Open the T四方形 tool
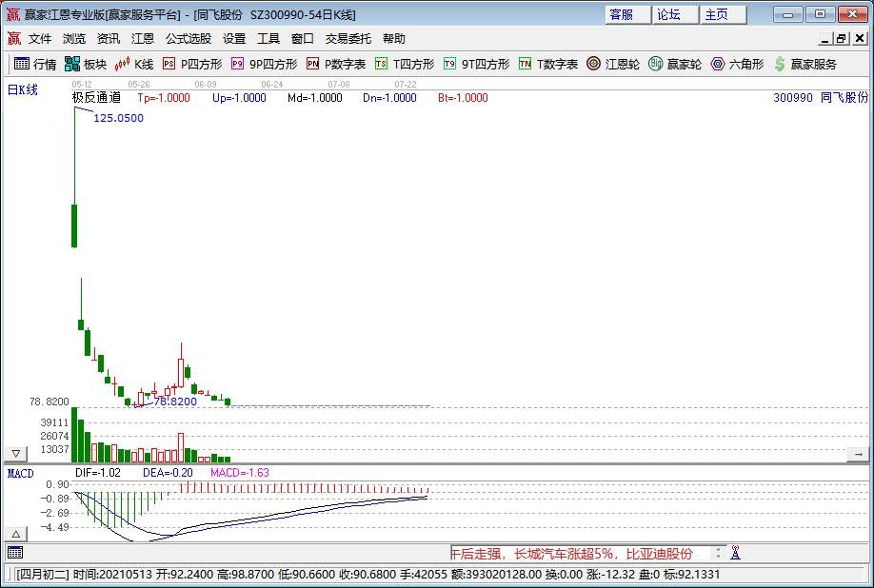874x588 pixels. (405, 64)
